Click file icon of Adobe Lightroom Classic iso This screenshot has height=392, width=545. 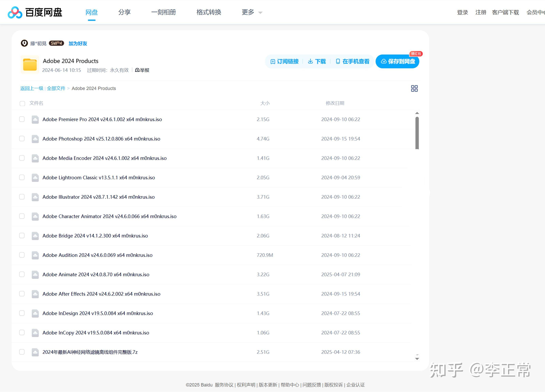(35, 178)
